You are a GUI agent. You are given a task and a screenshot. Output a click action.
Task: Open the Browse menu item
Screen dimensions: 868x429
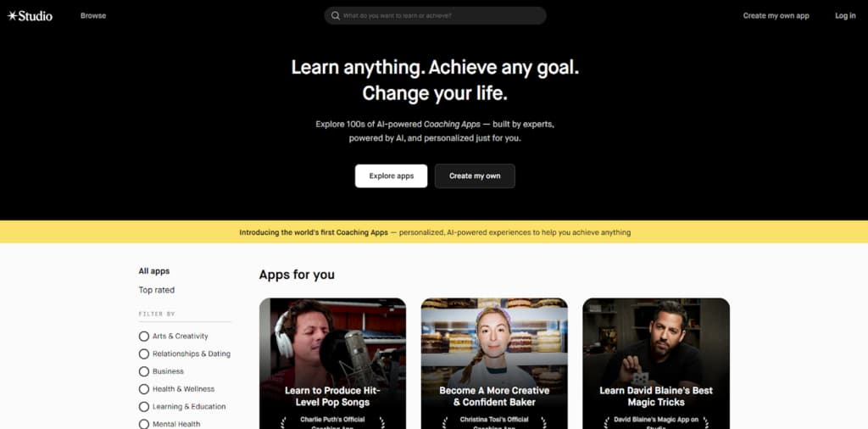tap(93, 15)
